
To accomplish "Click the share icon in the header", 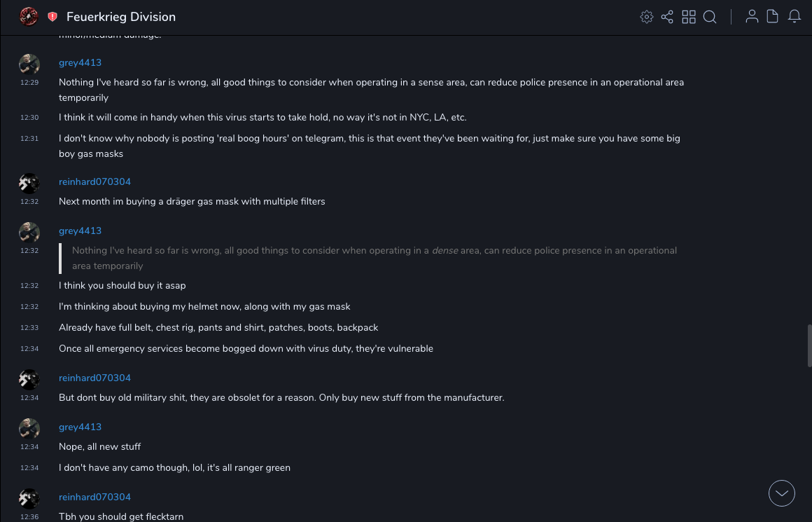I will tap(667, 17).
